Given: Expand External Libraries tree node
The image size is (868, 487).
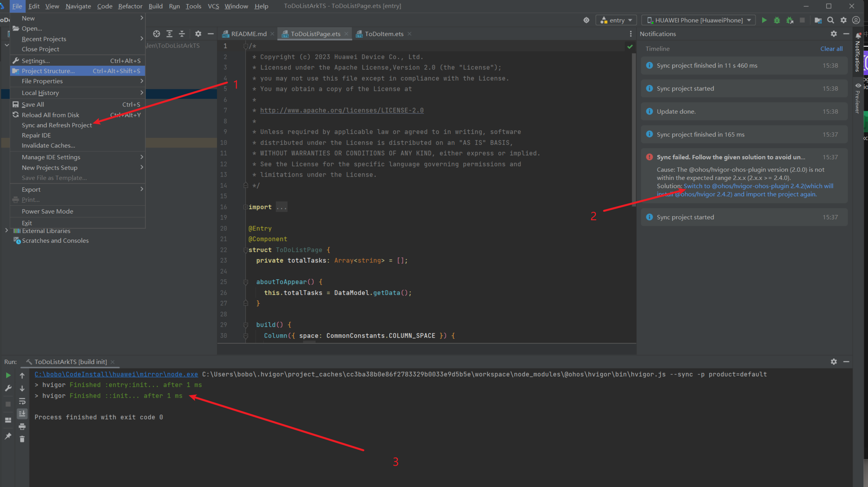Looking at the screenshot, I should pos(6,231).
